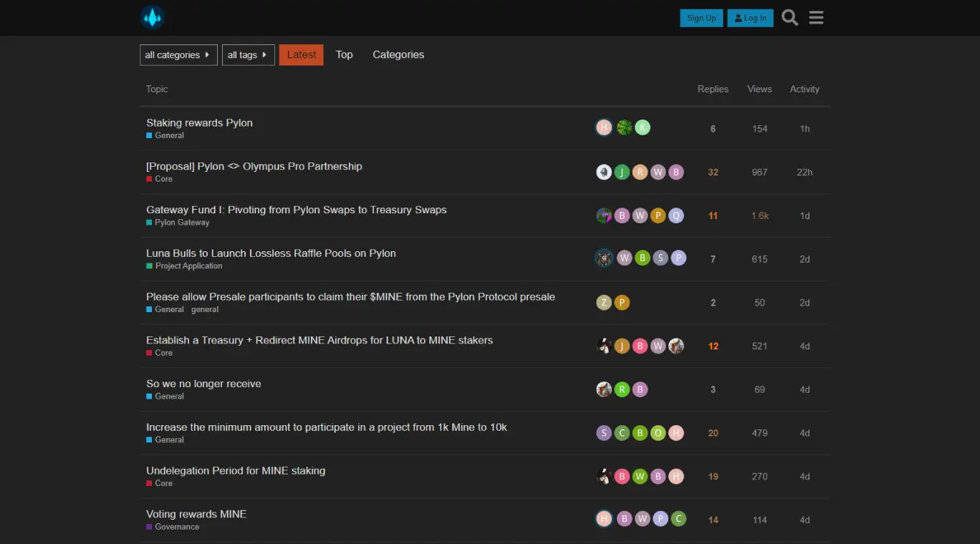Switch to the Categories tab
Screen dimensions: 980x544
(398, 54)
